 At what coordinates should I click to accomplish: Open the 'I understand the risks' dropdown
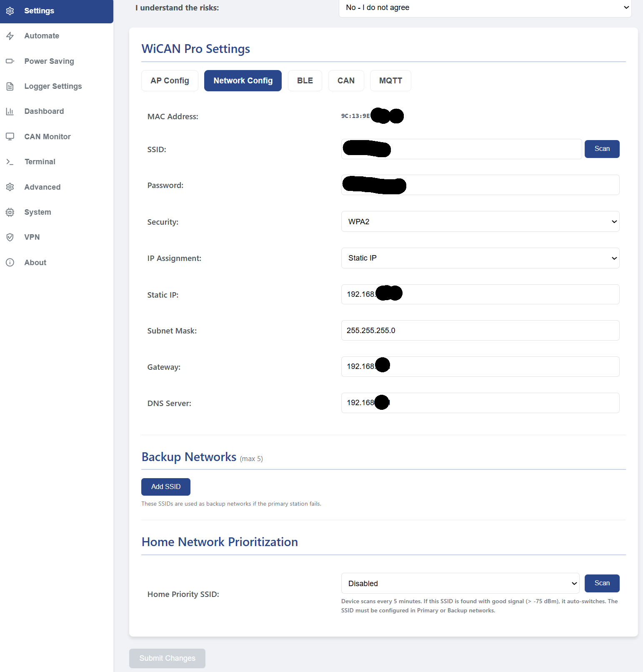coord(485,8)
